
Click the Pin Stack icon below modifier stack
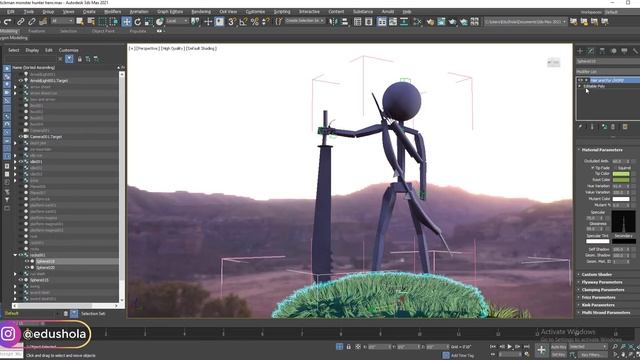click(580, 127)
